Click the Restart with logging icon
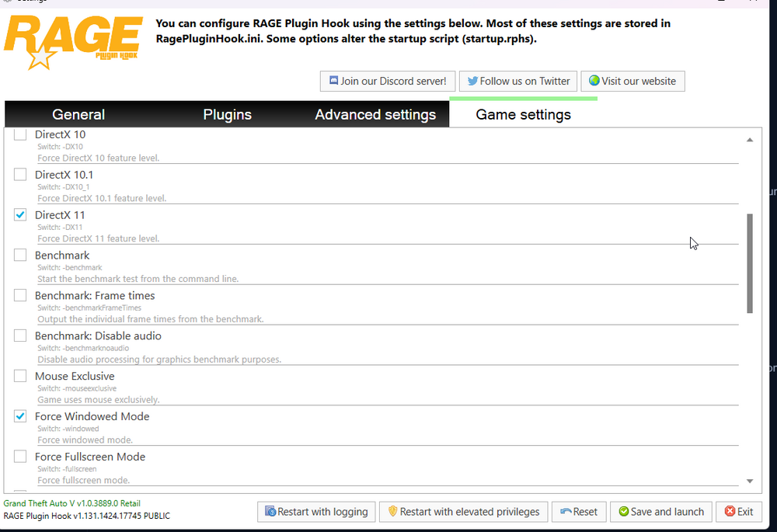Viewport: 777px width, 532px height. tap(270, 511)
